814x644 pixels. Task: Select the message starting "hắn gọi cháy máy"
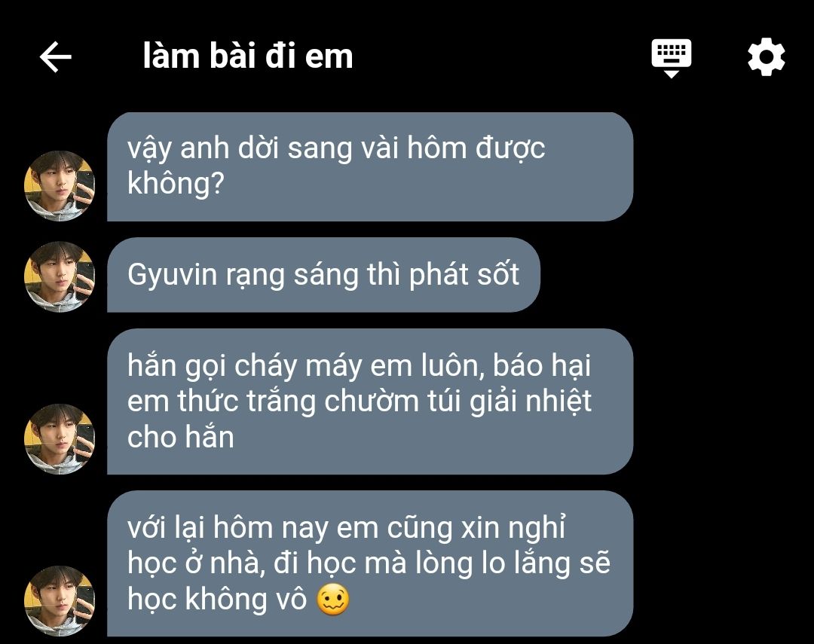370,401
